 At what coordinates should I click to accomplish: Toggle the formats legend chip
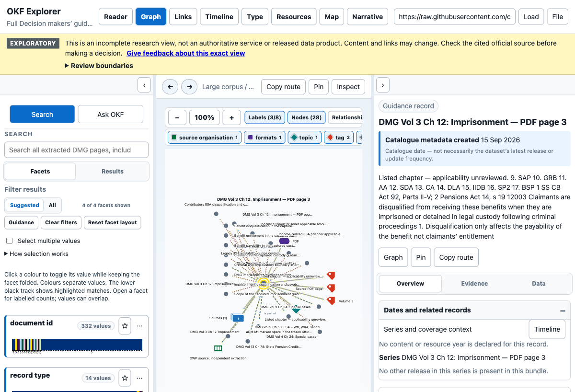coord(264,138)
